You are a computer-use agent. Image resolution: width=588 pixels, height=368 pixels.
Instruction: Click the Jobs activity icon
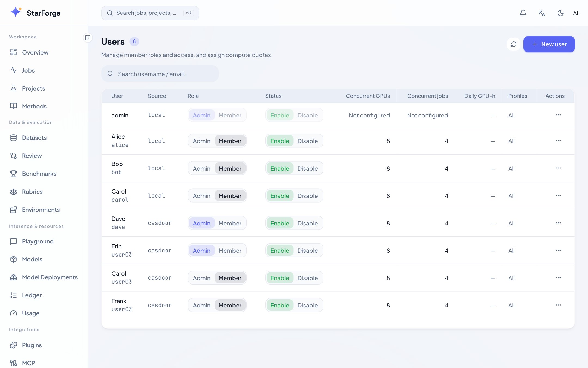coord(13,70)
